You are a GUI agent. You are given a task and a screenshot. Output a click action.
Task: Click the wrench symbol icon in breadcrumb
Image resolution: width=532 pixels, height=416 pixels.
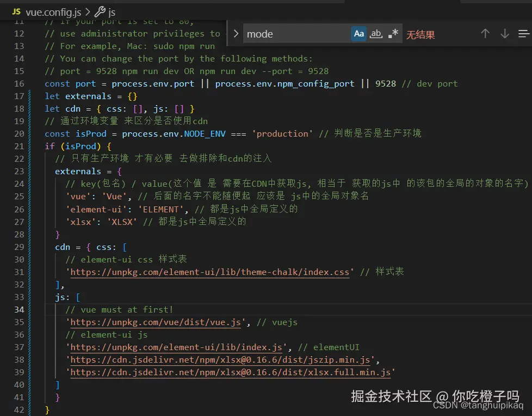pos(100,12)
